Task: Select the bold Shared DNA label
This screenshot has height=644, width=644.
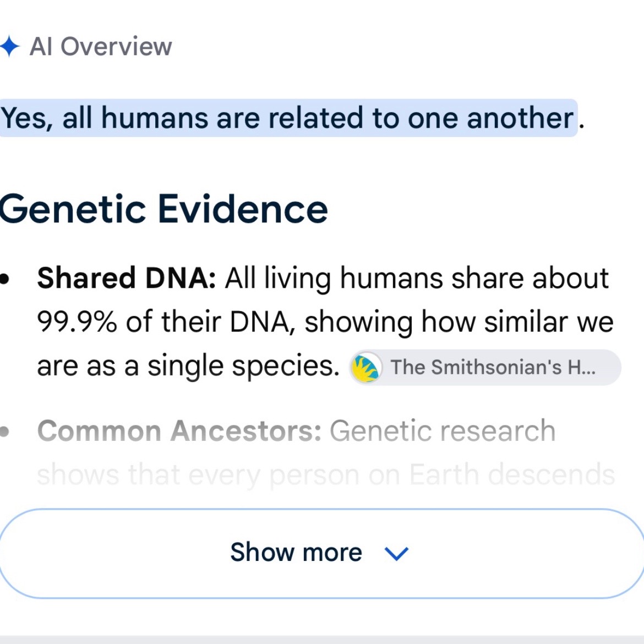Action: (127, 278)
